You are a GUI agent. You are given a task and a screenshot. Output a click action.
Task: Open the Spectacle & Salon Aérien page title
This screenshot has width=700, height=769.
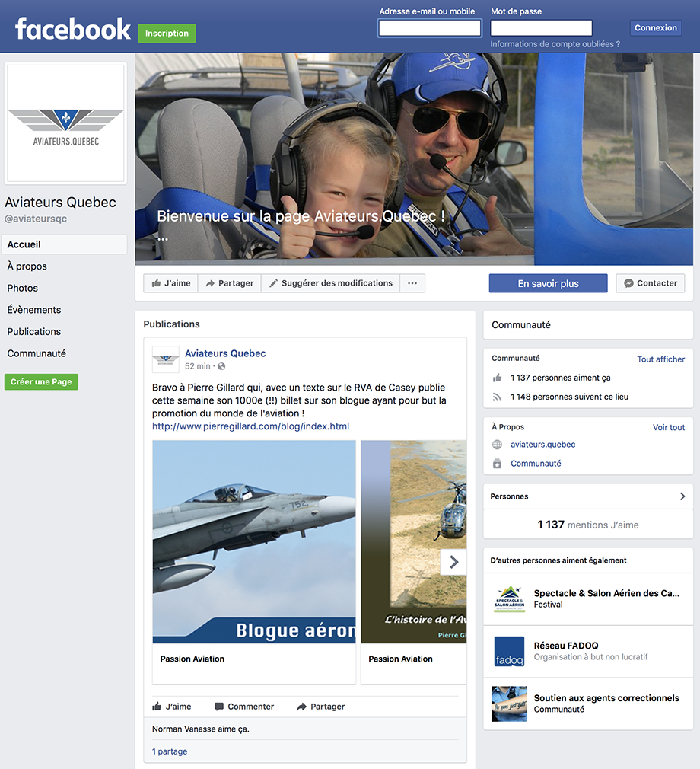point(606,593)
